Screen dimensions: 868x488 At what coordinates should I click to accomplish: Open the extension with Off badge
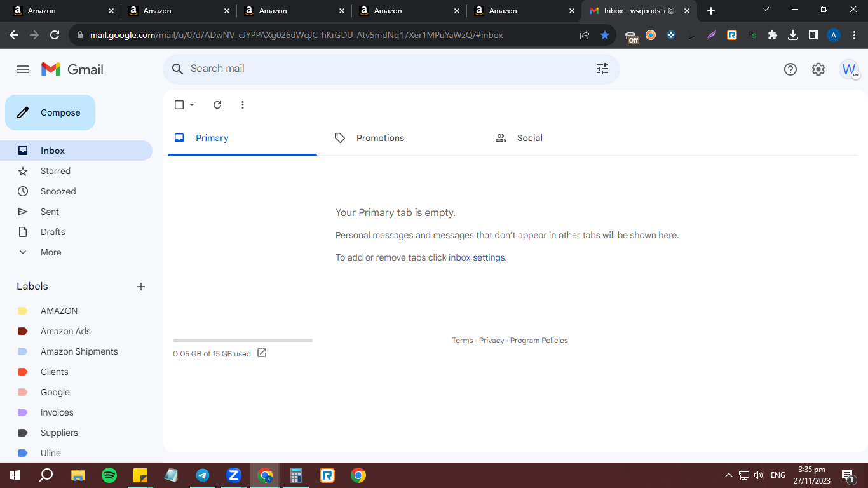631,36
